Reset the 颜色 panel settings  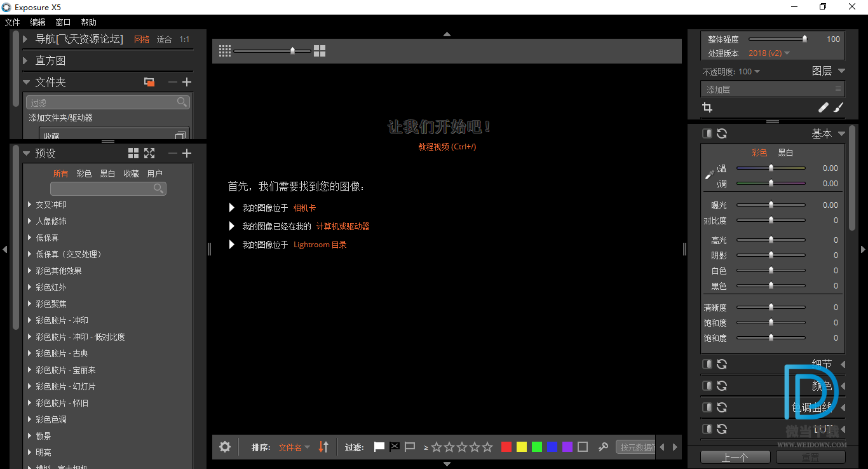[x=722, y=386]
